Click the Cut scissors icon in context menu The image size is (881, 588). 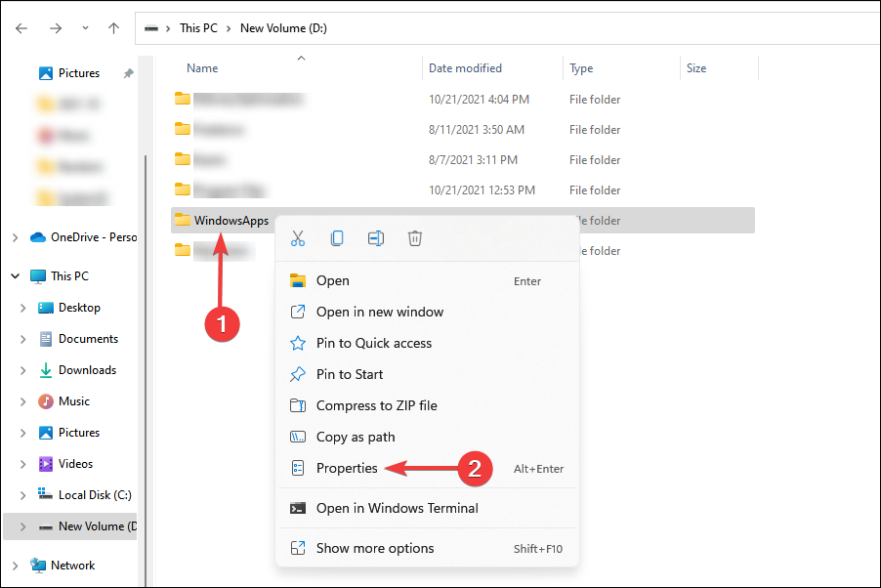coord(298,238)
